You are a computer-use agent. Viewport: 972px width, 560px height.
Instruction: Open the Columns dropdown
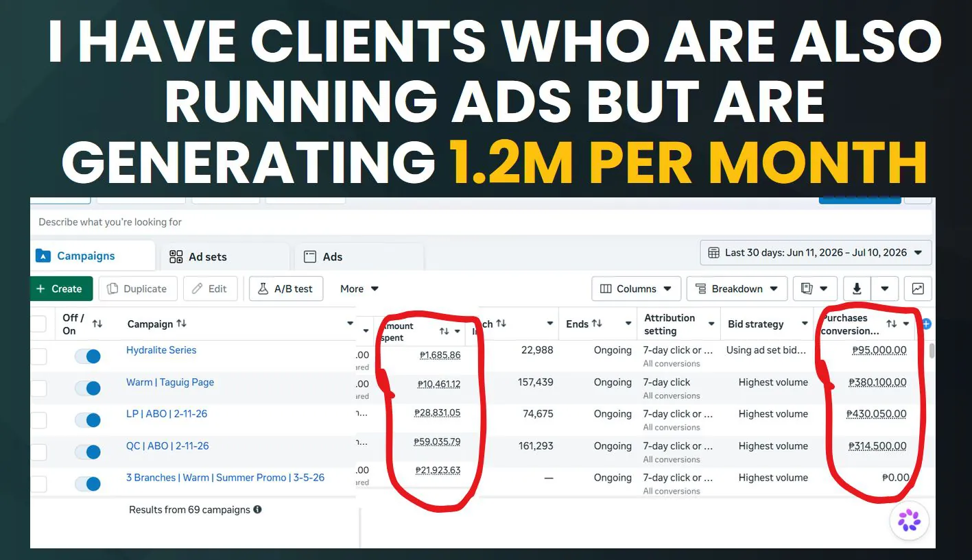(x=636, y=289)
